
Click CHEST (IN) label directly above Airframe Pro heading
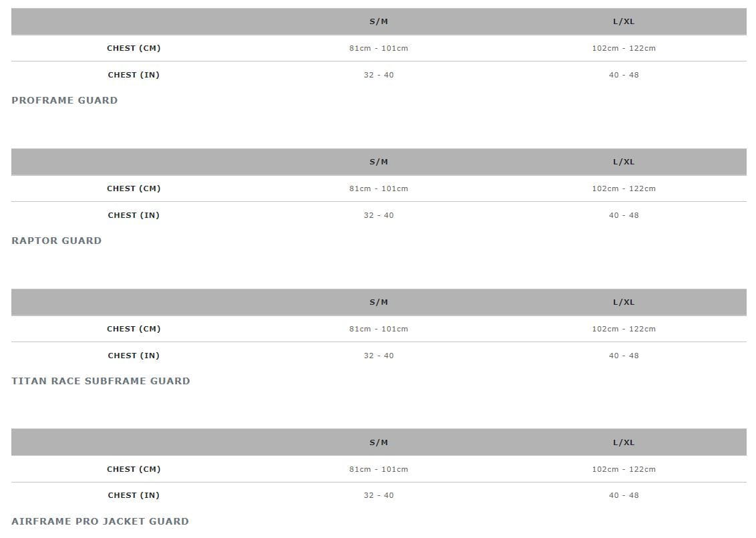(x=134, y=495)
